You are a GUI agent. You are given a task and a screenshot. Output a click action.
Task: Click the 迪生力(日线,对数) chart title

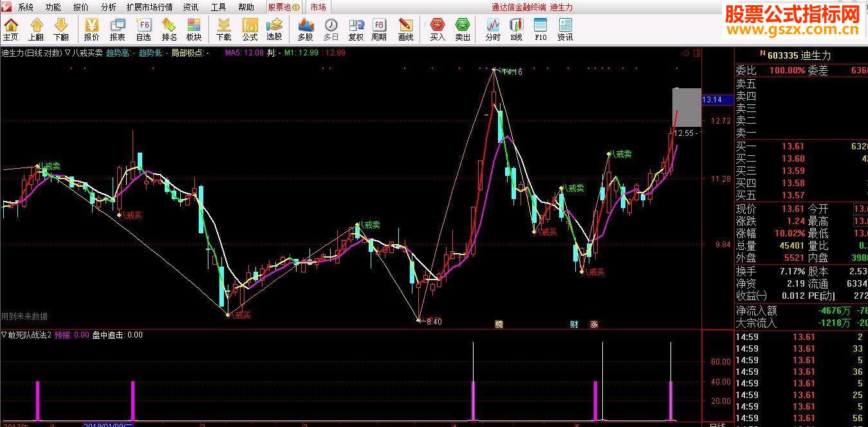click(32, 53)
